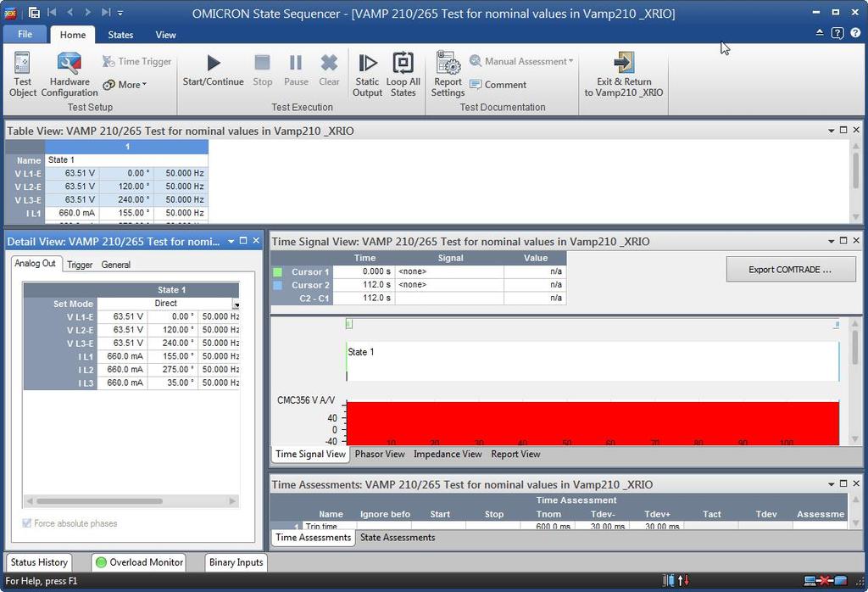This screenshot has height=592, width=868.
Task: Click the connection status icon in status bar
Action: pos(826,581)
